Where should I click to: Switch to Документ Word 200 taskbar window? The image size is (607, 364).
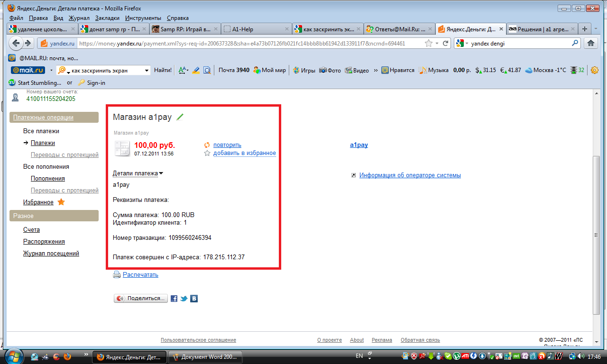[x=206, y=356]
